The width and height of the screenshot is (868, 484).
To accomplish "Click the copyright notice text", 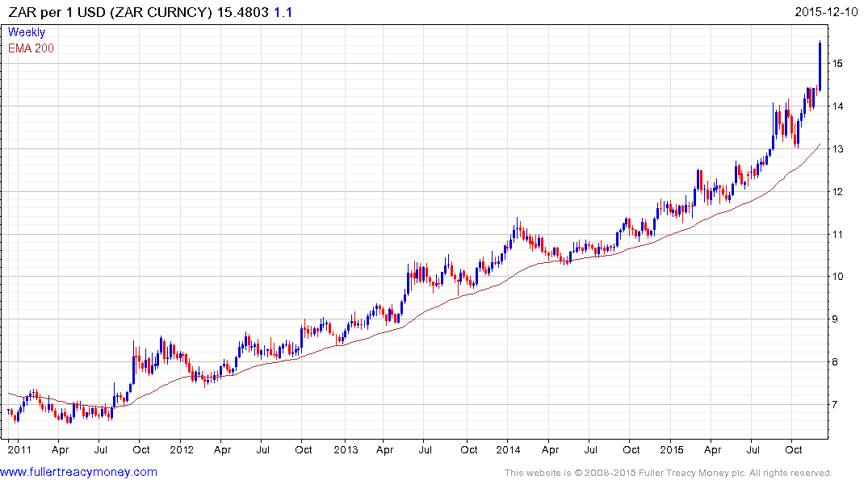I will 669,473.
